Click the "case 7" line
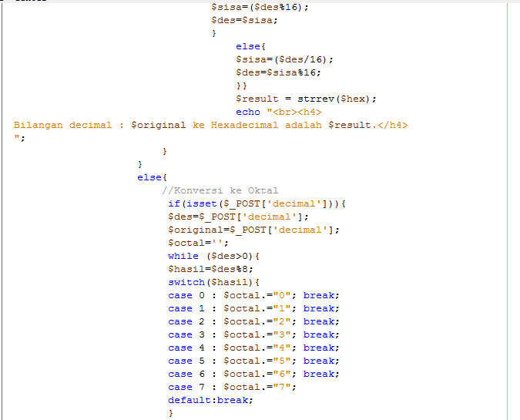The height and width of the screenshot is (420, 520). tap(232, 387)
